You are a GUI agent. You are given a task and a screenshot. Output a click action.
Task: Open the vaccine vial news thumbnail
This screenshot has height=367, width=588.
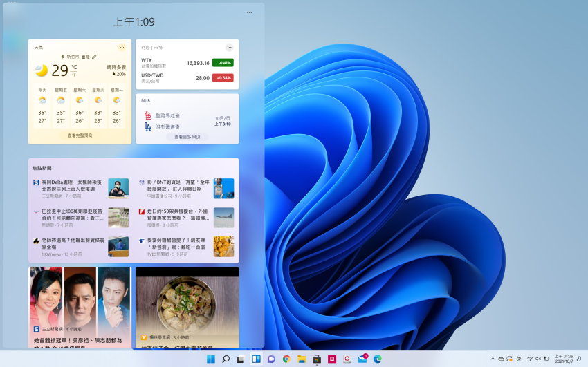224,189
